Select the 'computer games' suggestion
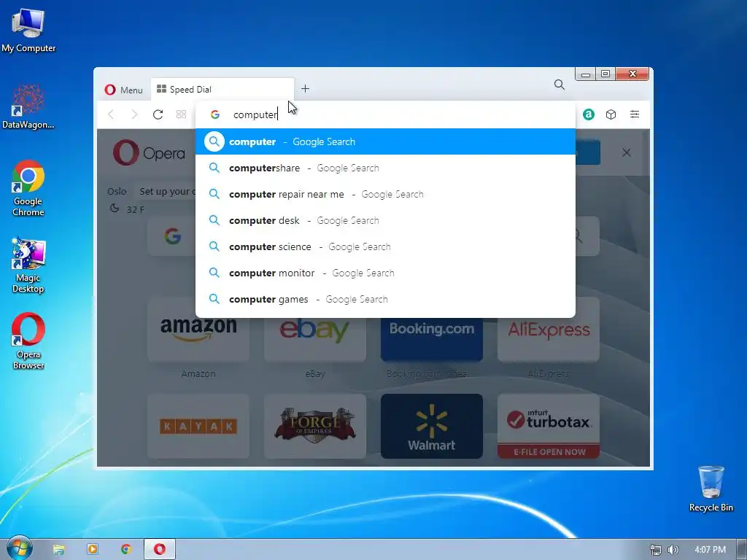 point(385,299)
